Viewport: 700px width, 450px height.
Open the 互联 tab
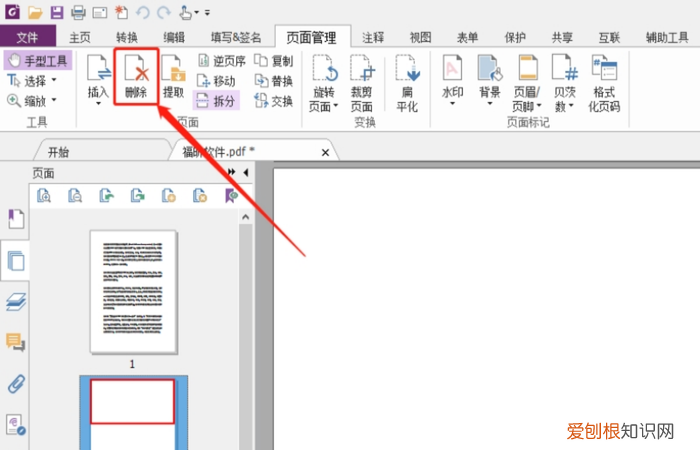[609, 38]
